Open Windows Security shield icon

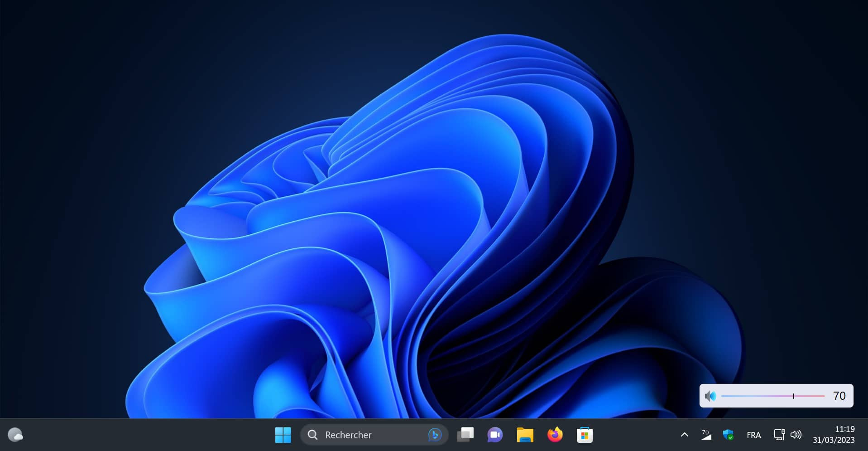pyautogui.click(x=728, y=435)
